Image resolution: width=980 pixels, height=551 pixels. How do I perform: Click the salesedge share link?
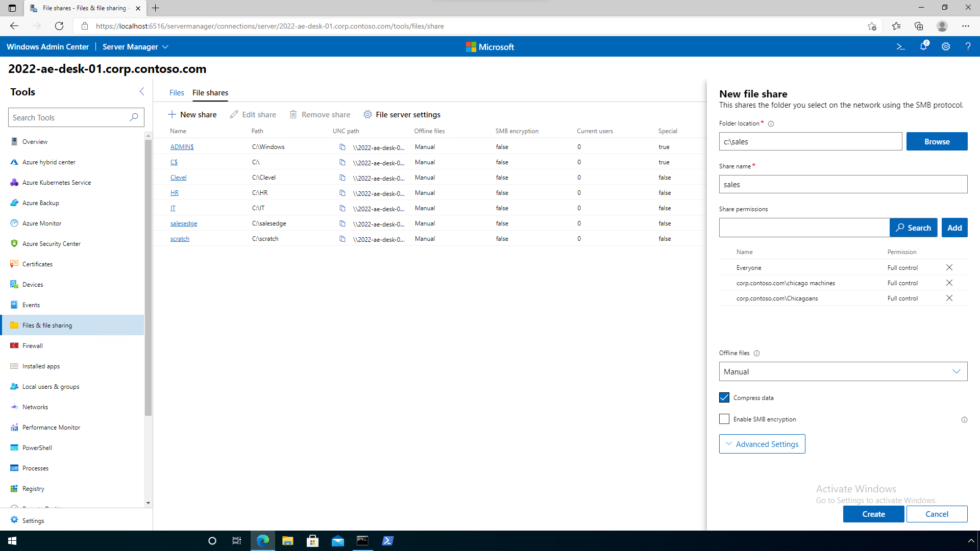(183, 222)
